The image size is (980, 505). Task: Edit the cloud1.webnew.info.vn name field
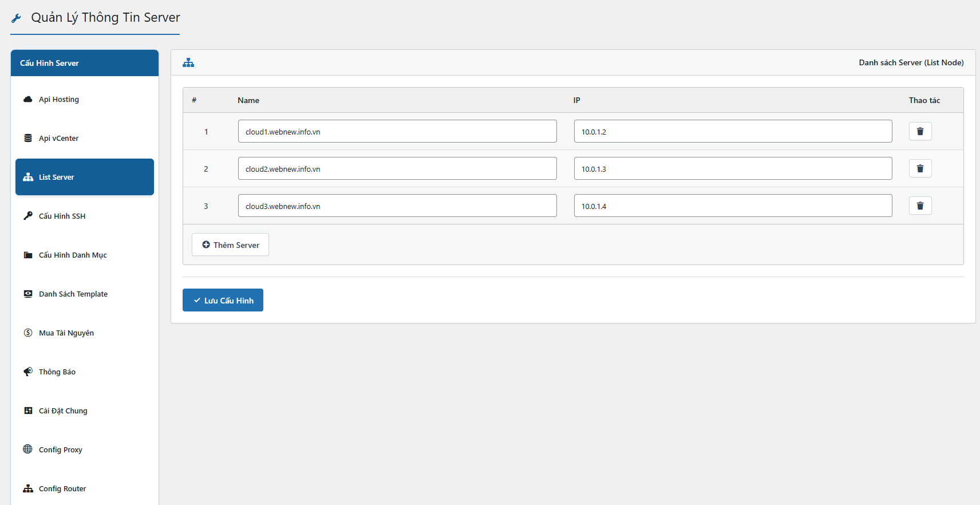point(397,131)
